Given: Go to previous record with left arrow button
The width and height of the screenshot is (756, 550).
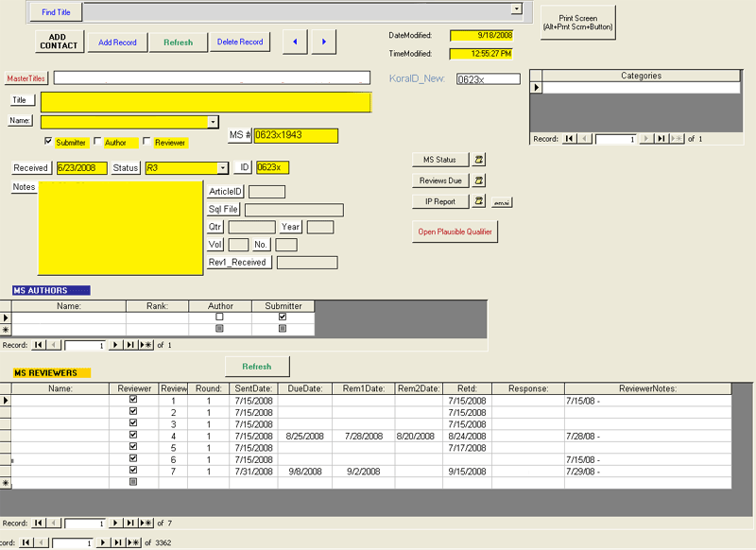Looking at the screenshot, I should 295,42.
